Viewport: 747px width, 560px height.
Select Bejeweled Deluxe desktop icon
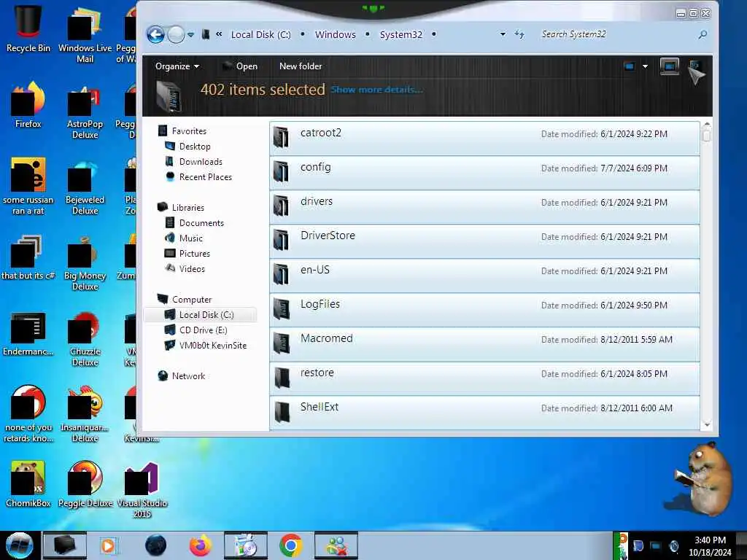(85, 187)
